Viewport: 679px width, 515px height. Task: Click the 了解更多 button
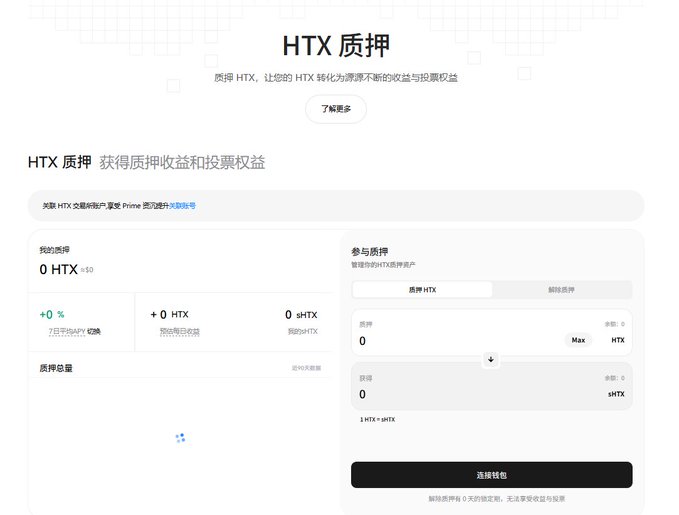pos(336,109)
